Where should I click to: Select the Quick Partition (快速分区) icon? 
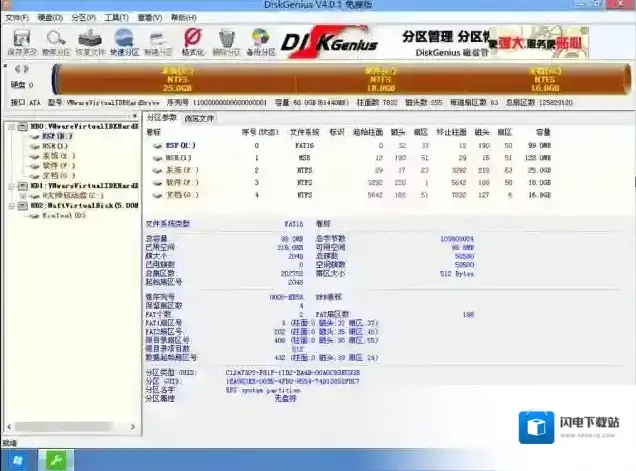pos(124,41)
